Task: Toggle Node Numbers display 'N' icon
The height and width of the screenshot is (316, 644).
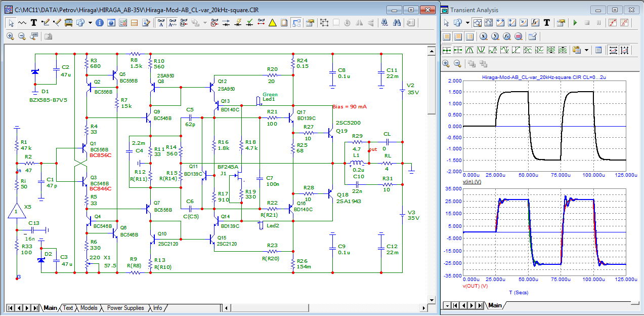Action: coord(184,23)
